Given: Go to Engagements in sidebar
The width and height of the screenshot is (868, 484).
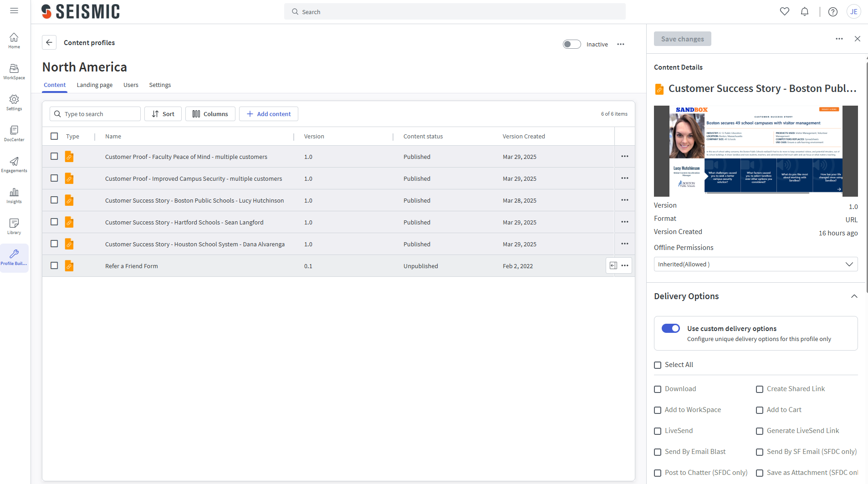Looking at the screenshot, I should tap(14, 164).
